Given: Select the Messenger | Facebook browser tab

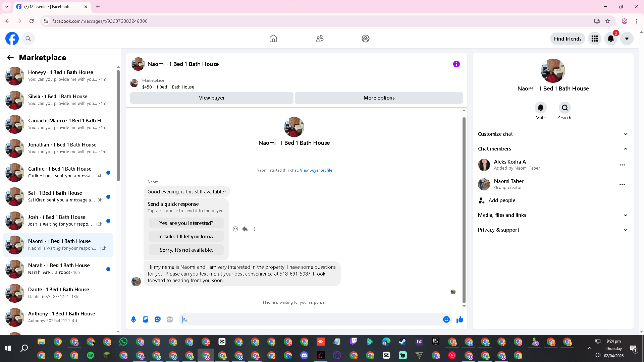Looking at the screenshot, I should (52, 7).
